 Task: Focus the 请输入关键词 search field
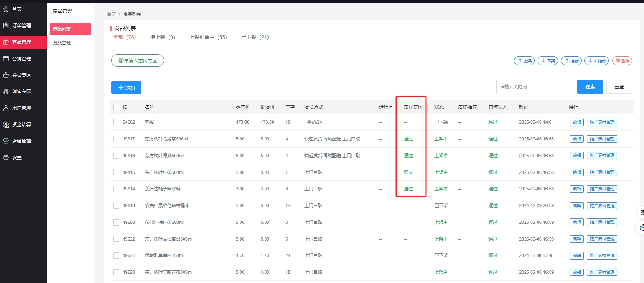(x=535, y=87)
